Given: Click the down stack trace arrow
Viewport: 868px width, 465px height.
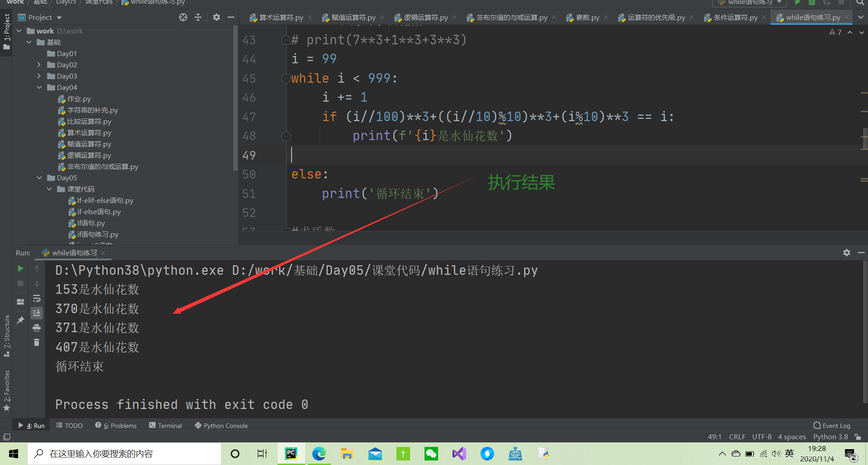Looking at the screenshot, I should 37,284.
